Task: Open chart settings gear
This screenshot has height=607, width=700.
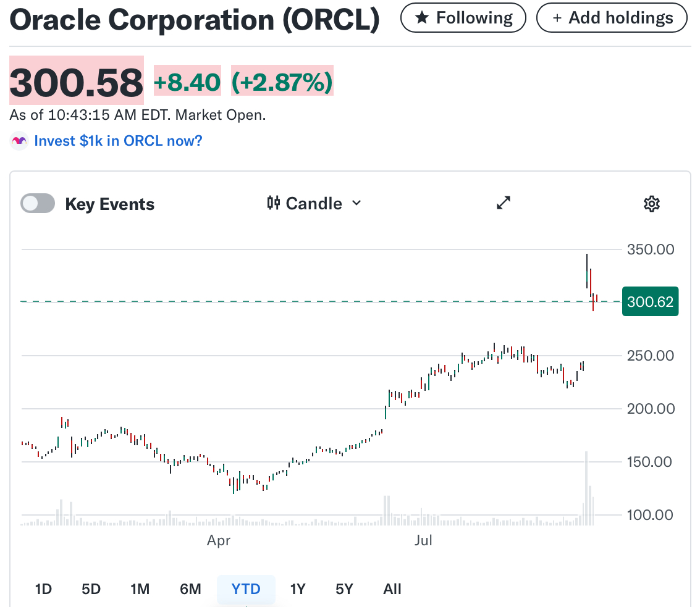Action: click(x=651, y=204)
